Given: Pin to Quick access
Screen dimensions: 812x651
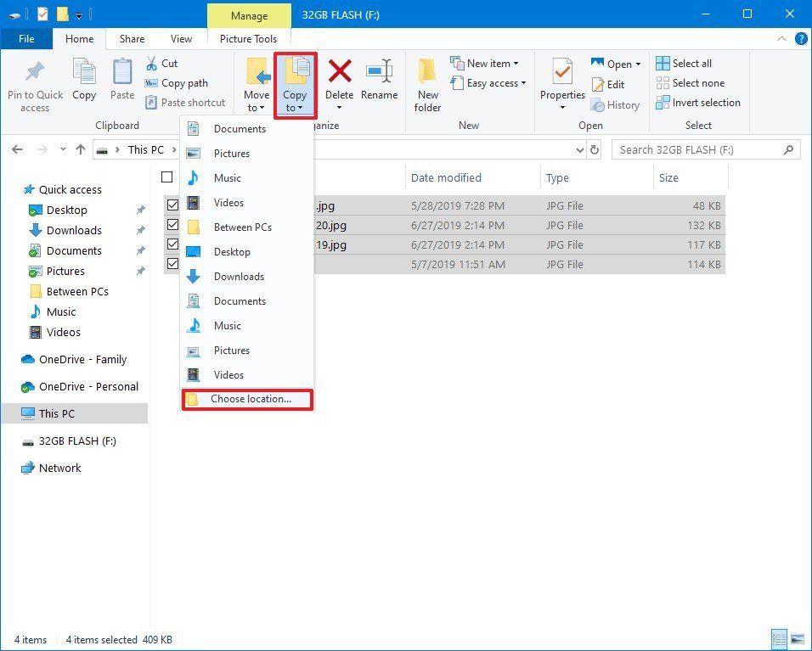Looking at the screenshot, I should point(34,83).
